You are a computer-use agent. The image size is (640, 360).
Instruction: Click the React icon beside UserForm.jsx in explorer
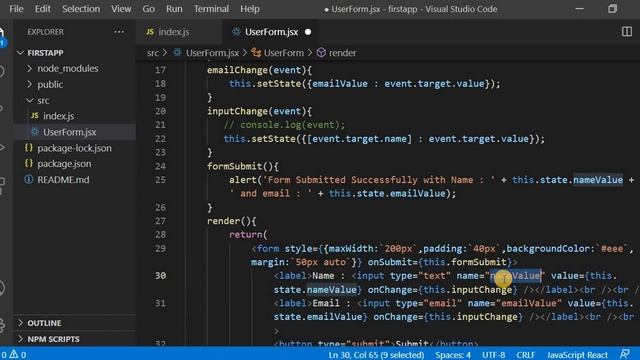click(x=35, y=132)
